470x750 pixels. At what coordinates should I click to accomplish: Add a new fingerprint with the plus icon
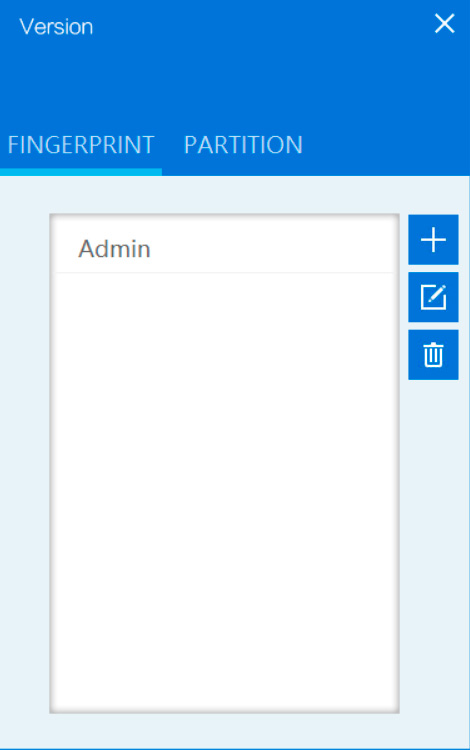pos(433,240)
